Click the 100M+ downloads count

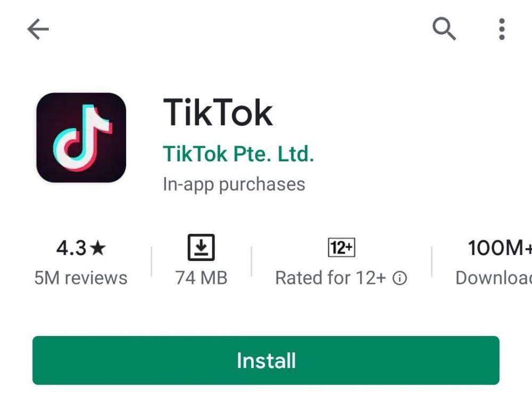[x=500, y=248]
